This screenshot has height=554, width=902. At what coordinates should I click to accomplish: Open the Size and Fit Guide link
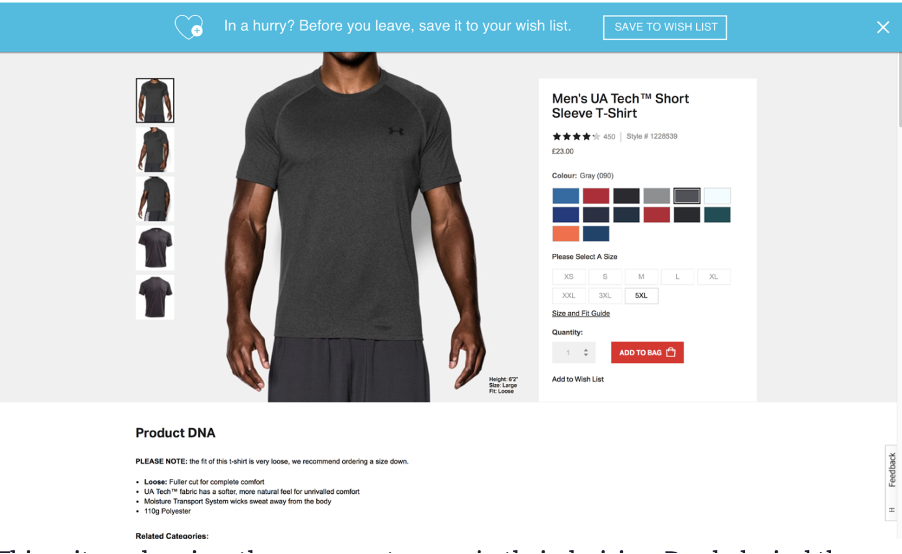580,314
